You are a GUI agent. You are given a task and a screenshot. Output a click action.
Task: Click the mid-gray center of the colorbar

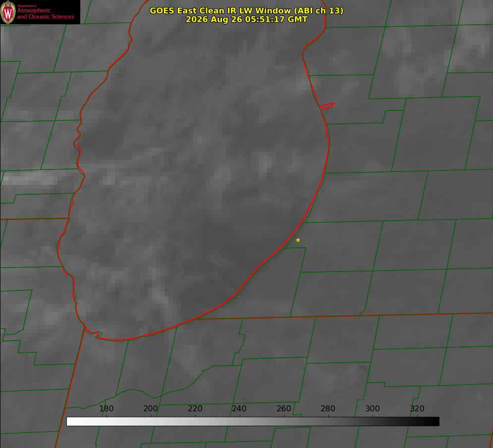click(x=253, y=421)
